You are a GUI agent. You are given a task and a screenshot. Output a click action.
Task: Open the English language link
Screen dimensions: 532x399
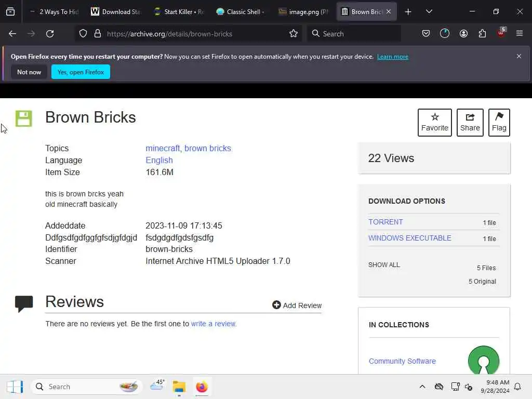[159, 160]
